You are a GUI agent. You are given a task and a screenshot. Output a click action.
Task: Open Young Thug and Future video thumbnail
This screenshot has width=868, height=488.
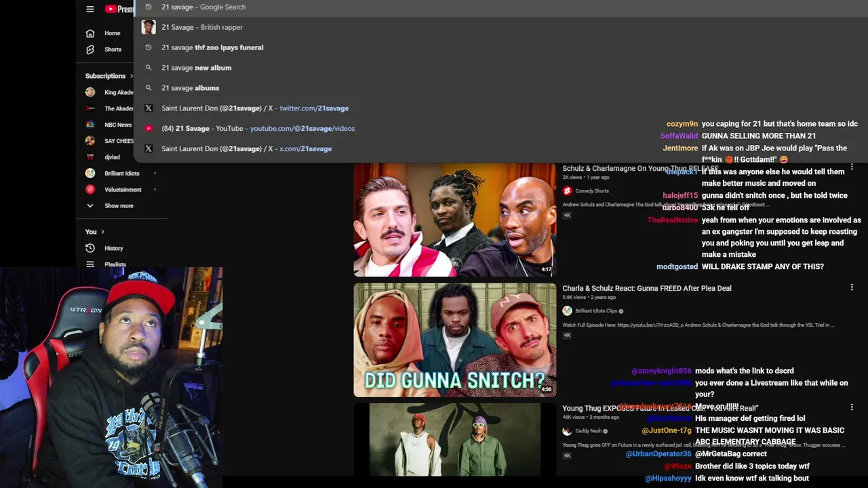coord(454,440)
